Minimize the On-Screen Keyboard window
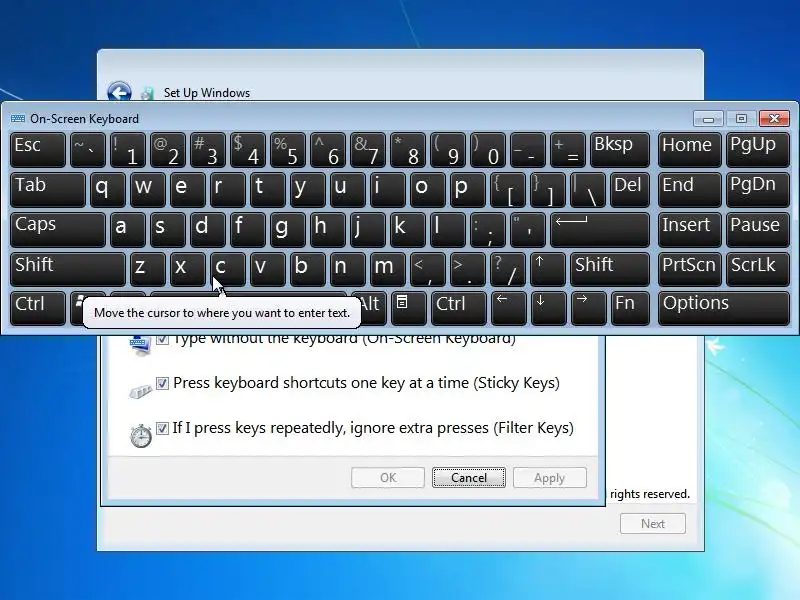800x600 pixels. coord(708,119)
